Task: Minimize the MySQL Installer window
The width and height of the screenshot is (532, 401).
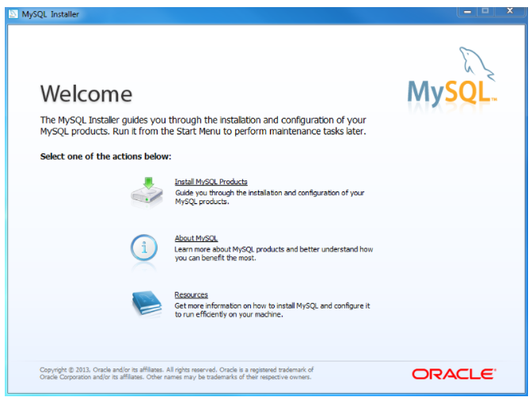Action: pyautogui.click(x=468, y=11)
